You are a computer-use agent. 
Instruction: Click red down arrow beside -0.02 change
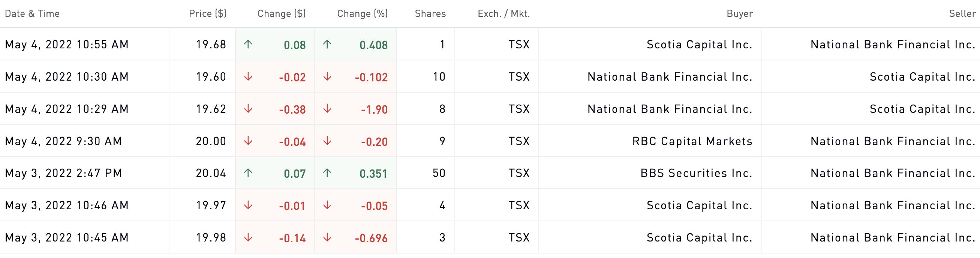point(248,77)
